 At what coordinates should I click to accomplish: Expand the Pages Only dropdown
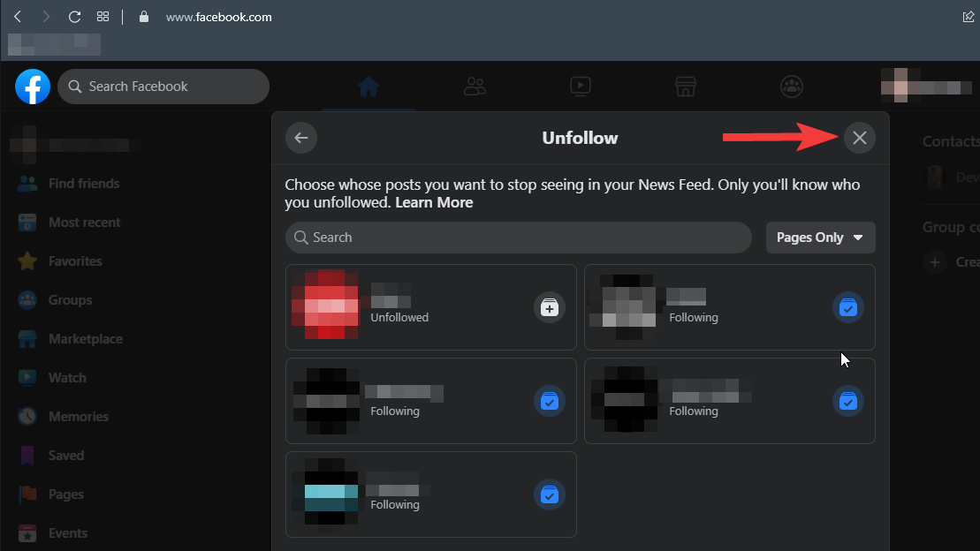pos(821,238)
